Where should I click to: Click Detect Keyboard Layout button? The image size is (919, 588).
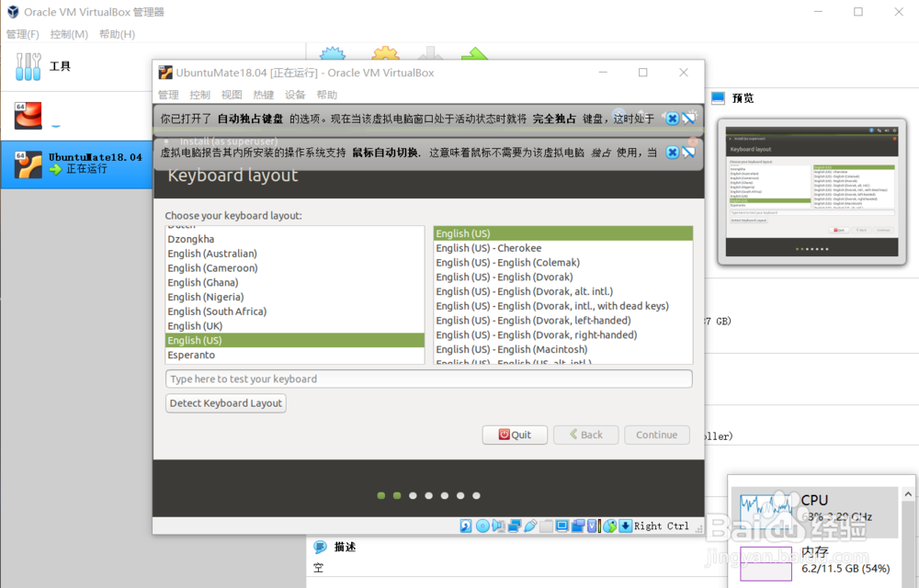tap(226, 403)
